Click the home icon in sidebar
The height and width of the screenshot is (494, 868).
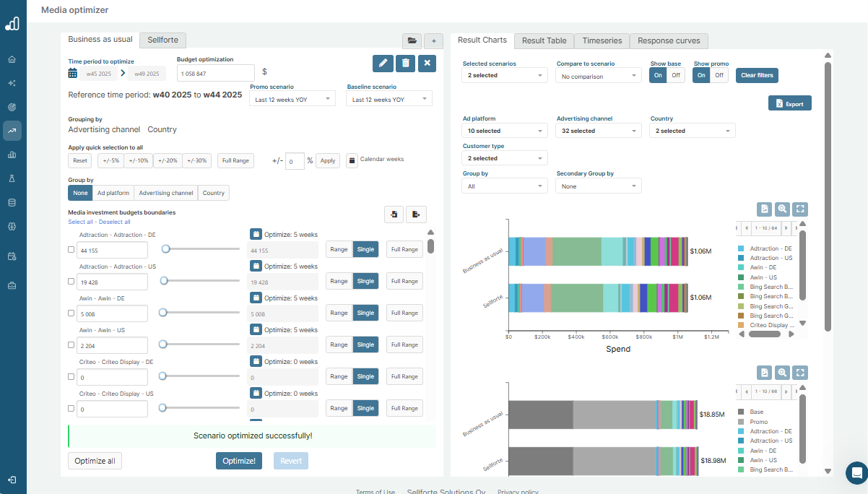[x=12, y=59]
